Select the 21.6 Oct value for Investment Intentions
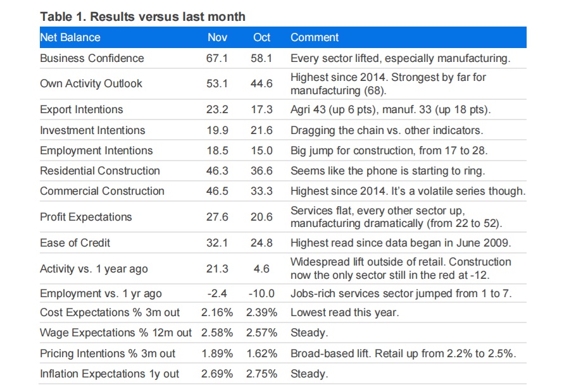This screenshot has width=569, height=392. [x=261, y=130]
